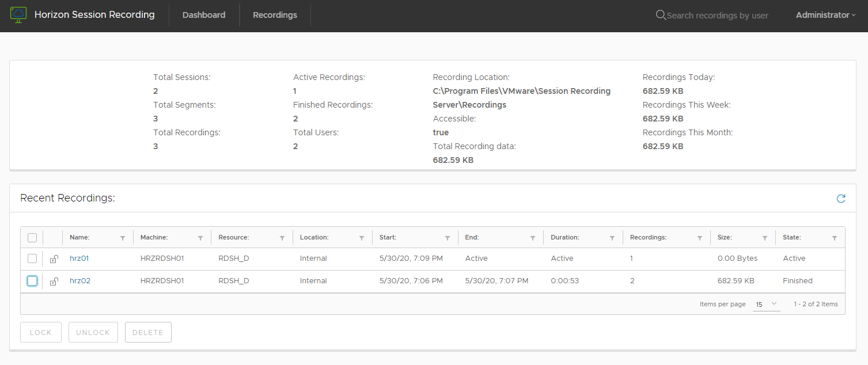
Task: Toggle the select-all checkbox in the table header
Action: [32, 238]
